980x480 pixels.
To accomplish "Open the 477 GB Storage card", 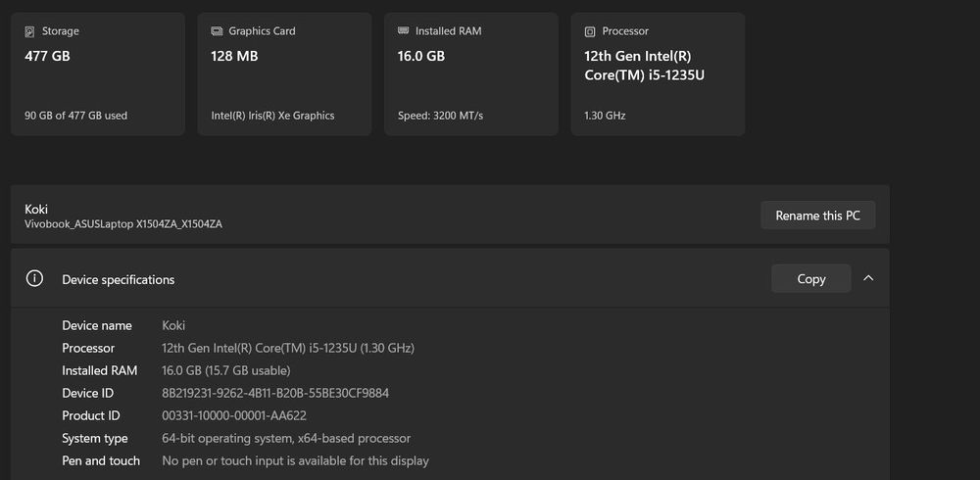I will tap(98, 73).
